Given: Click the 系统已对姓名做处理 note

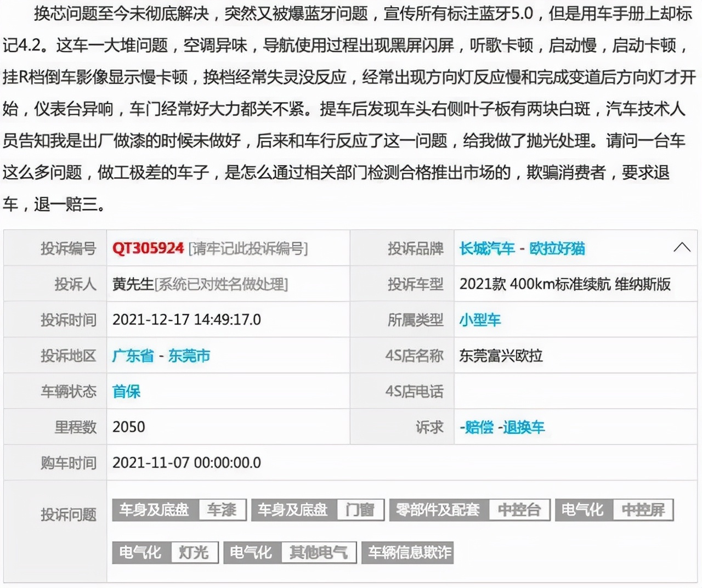Looking at the screenshot, I should pyautogui.click(x=221, y=284).
